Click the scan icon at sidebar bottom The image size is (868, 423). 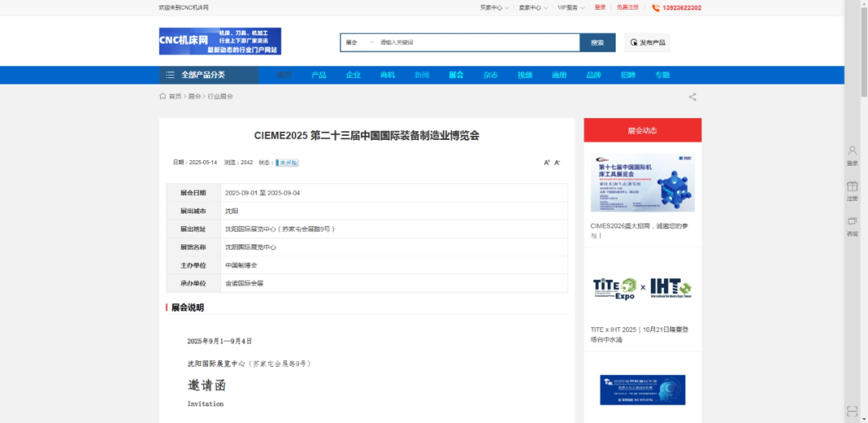click(853, 412)
